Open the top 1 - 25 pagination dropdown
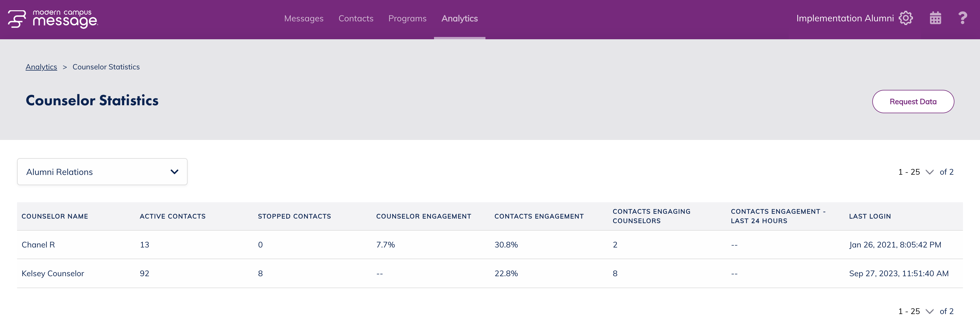The width and height of the screenshot is (980, 322). click(x=915, y=172)
